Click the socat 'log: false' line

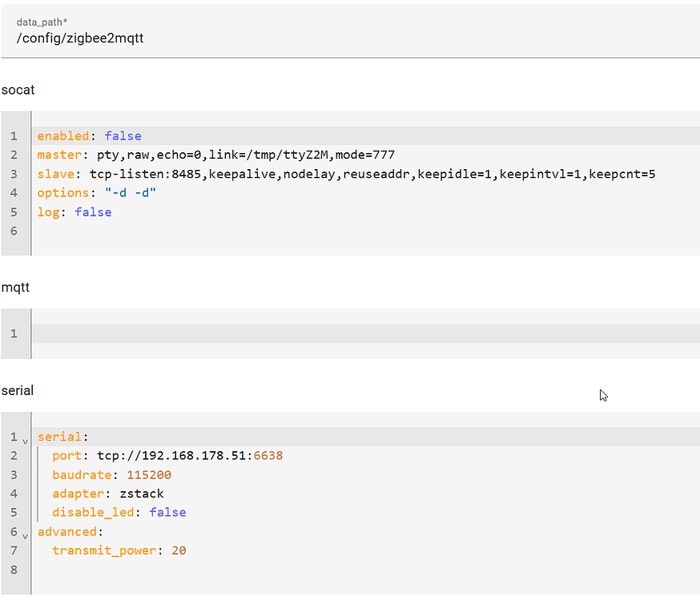click(x=74, y=212)
